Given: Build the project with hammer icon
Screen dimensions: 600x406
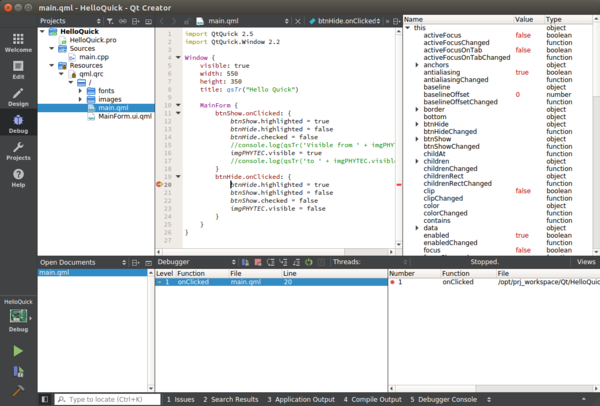Looking at the screenshot, I should [18, 390].
